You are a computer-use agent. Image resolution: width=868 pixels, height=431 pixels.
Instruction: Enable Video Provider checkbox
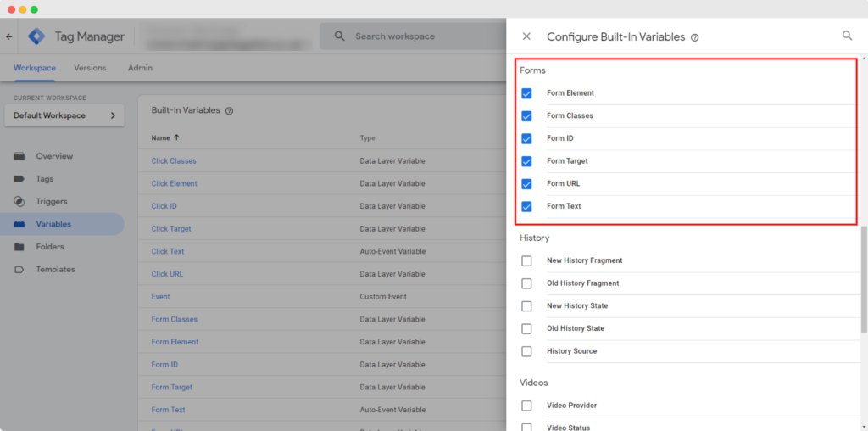point(526,406)
